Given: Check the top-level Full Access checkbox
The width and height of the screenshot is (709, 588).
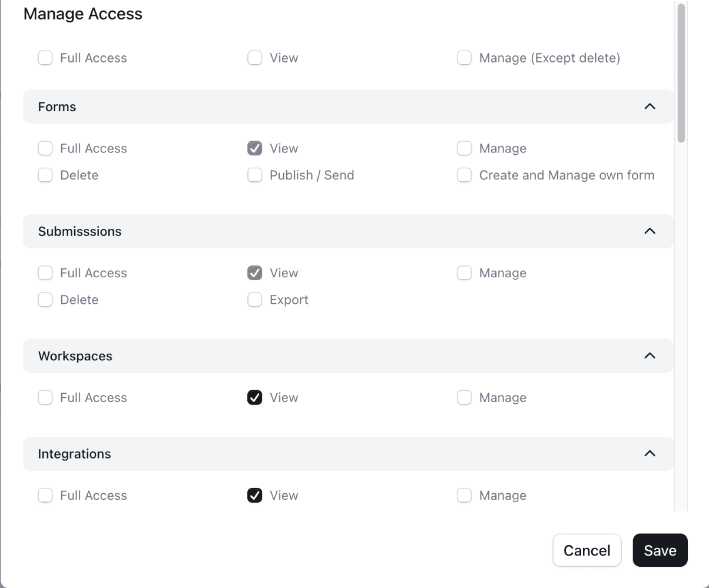Looking at the screenshot, I should pyautogui.click(x=45, y=58).
